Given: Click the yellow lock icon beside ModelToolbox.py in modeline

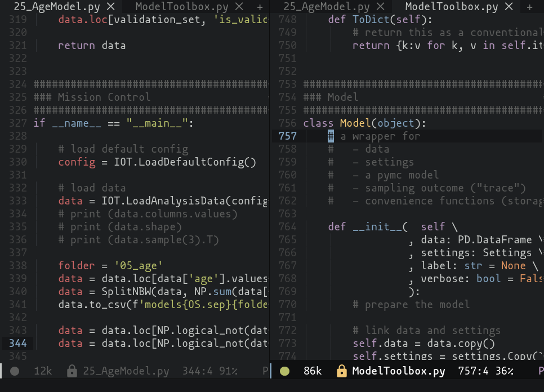Looking at the screenshot, I should point(341,371).
